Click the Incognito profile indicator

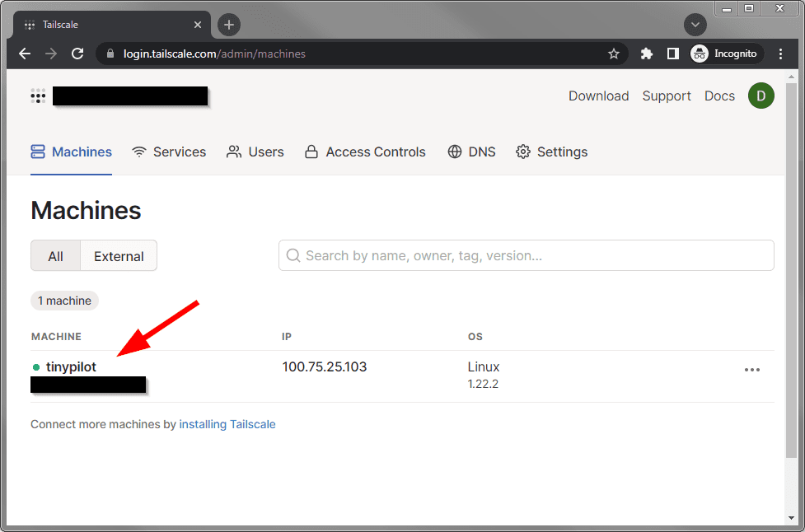pyautogui.click(x=726, y=54)
